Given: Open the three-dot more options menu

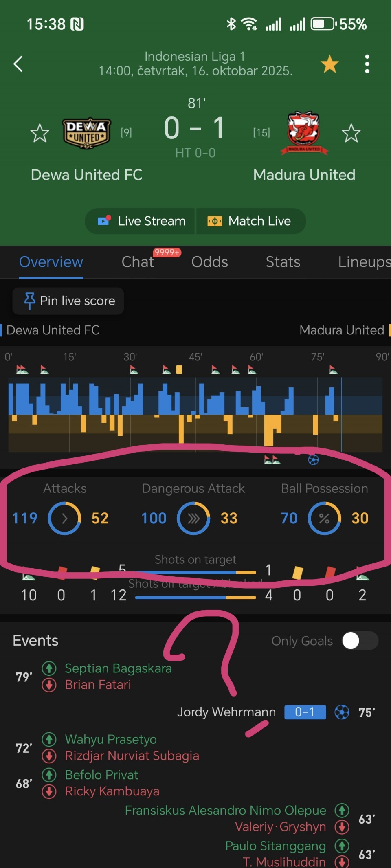Looking at the screenshot, I should click(x=367, y=64).
